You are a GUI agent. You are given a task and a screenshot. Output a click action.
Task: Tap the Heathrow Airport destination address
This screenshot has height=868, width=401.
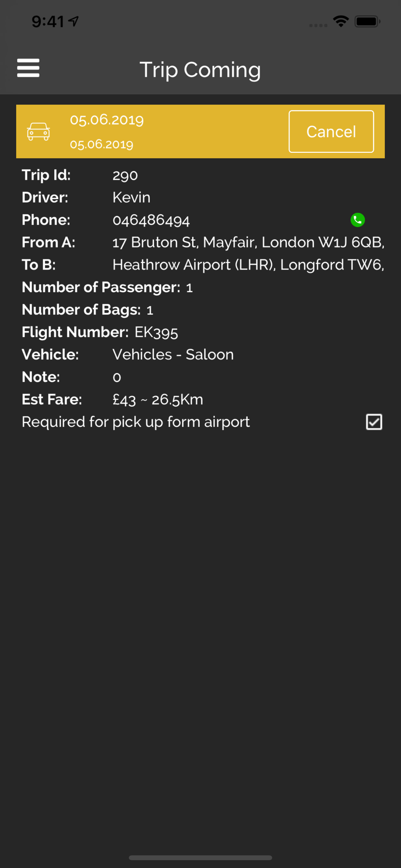(x=248, y=265)
